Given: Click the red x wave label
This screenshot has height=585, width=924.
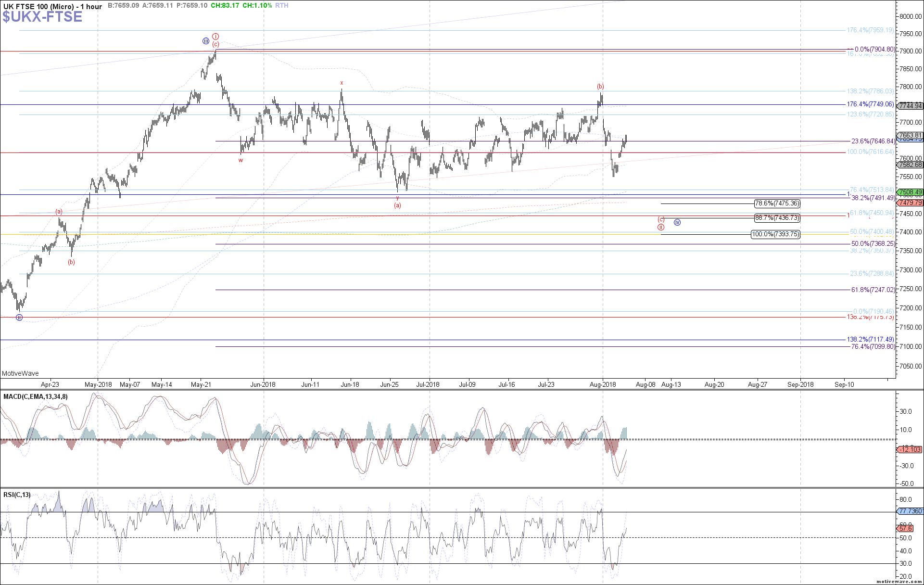Looking at the screenshot, I should tap(342, 83).
